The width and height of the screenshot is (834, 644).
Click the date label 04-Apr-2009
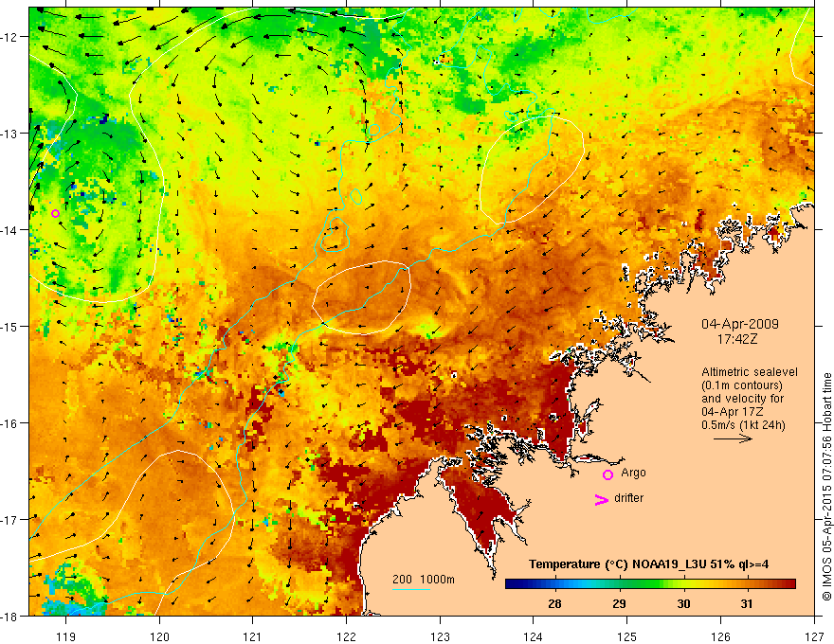click(740, 324)
